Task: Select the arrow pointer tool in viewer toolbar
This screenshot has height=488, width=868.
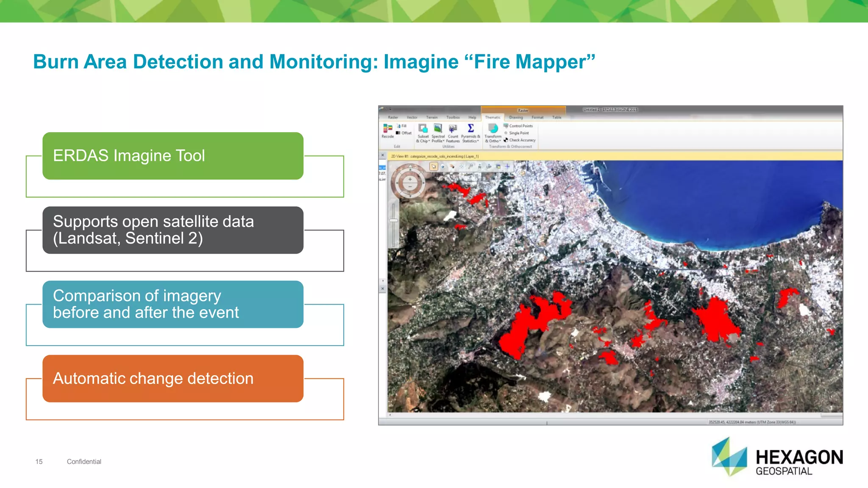Action: coord(434,166)
